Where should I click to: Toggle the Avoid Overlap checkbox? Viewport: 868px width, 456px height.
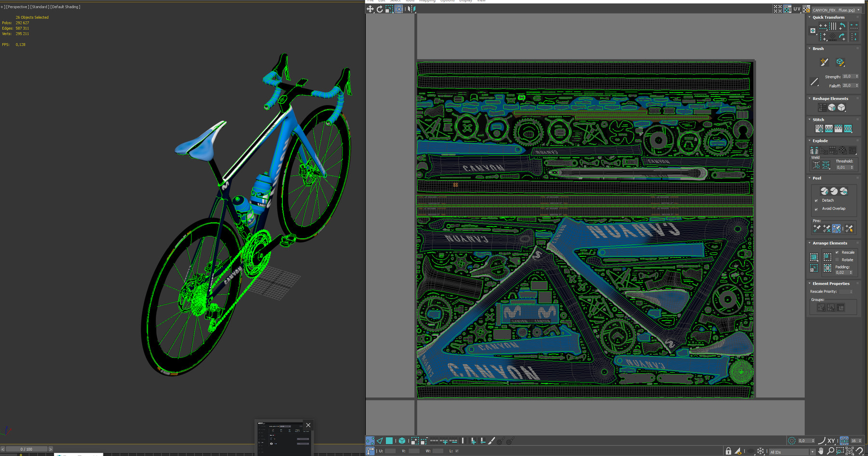(816, 209)
